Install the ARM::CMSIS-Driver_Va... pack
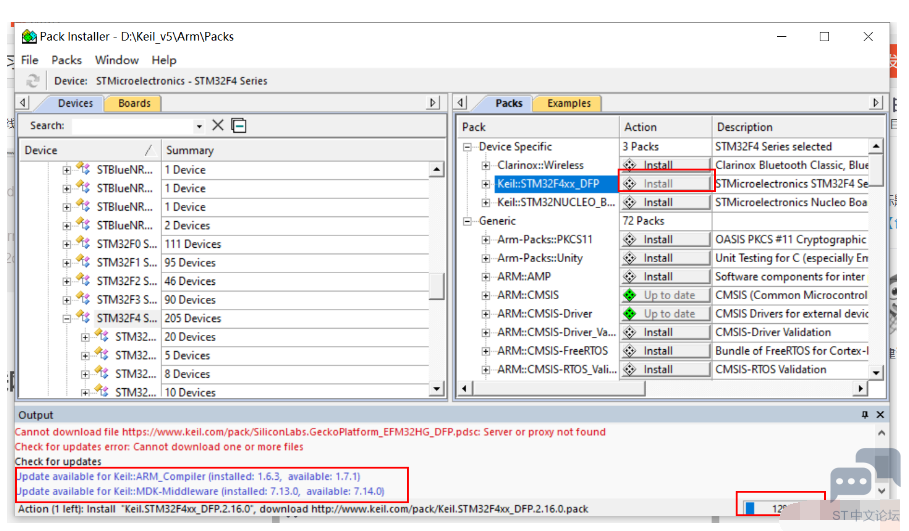 point(666,332)
